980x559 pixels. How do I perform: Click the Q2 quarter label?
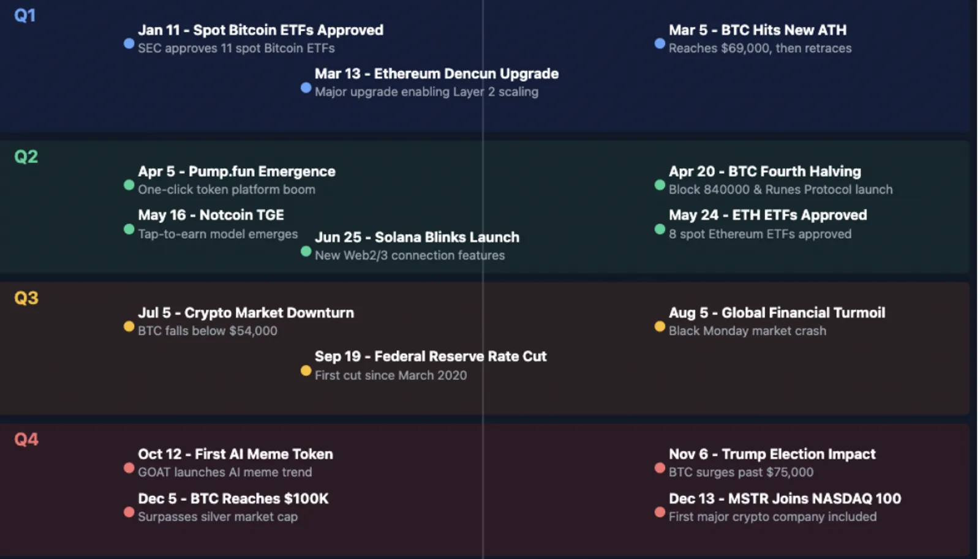(26, 157)
